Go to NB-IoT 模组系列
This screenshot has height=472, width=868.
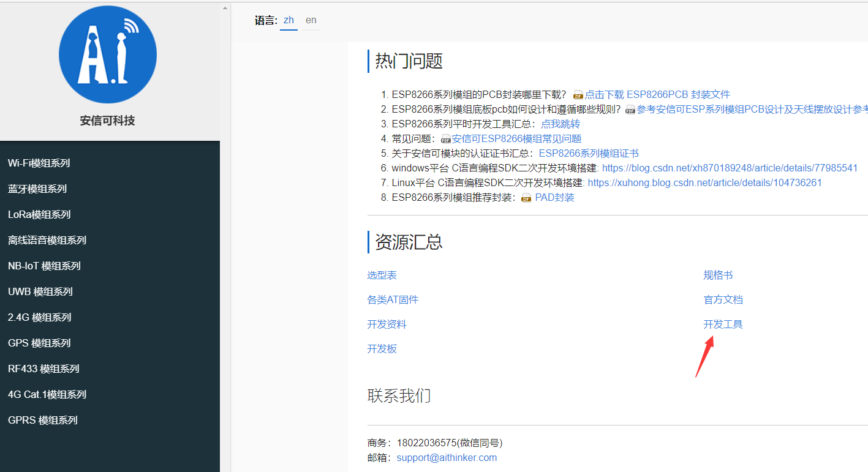point(44,266)
